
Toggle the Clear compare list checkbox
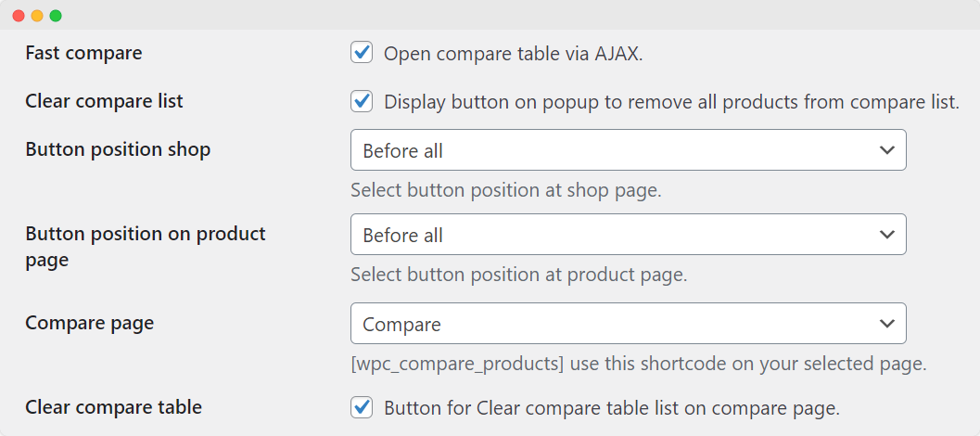click(x=362, y=101)
